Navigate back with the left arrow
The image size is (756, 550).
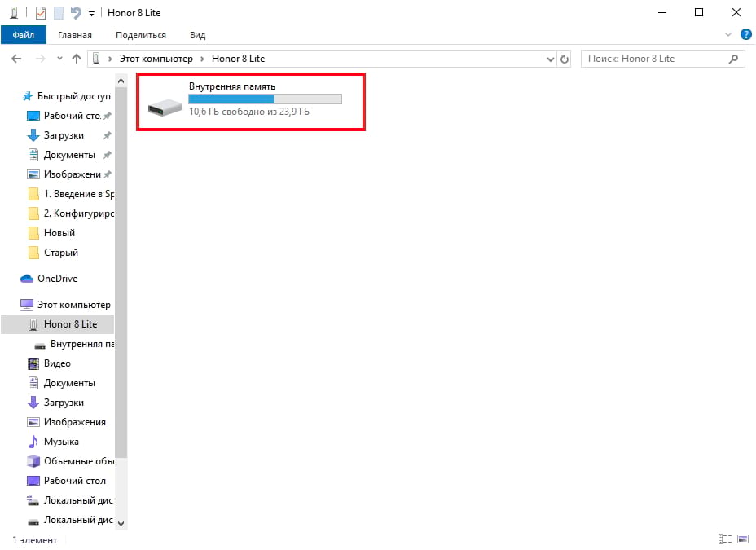[16, 59]
